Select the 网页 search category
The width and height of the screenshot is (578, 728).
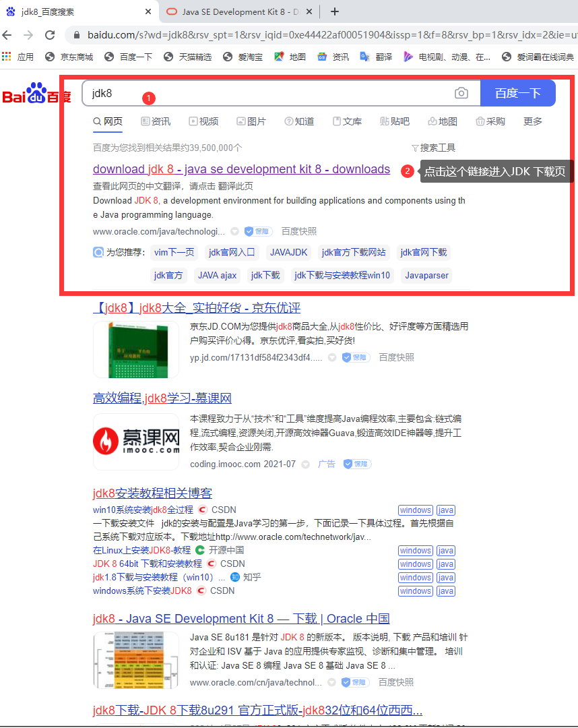[x=108, y=121]
